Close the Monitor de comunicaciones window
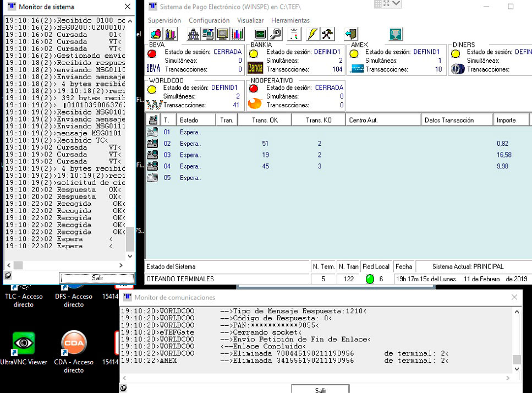532x393 pixels. 514,297
